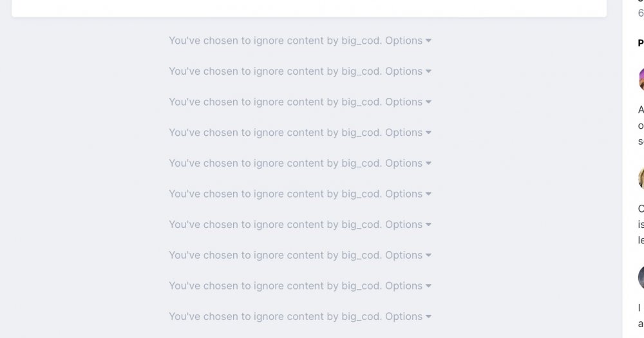Image resolution: width=644 pixels, height=338 pixels.
Task: Open Options menu on the last ignored post
Action: point(408,317)
